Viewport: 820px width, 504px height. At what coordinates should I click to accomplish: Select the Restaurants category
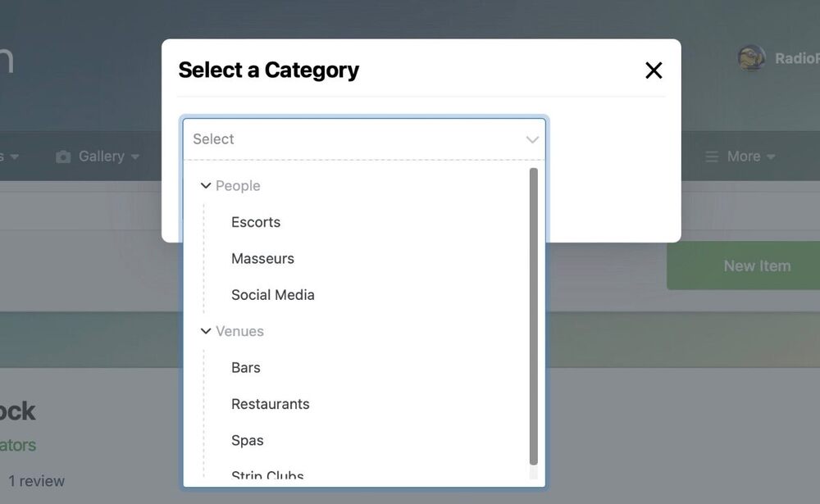tap(271, 404)
